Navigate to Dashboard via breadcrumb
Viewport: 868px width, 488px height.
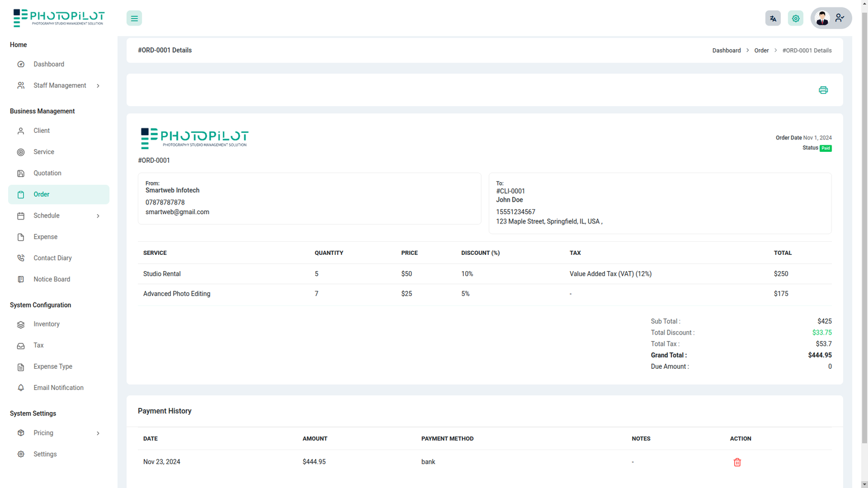726,50
